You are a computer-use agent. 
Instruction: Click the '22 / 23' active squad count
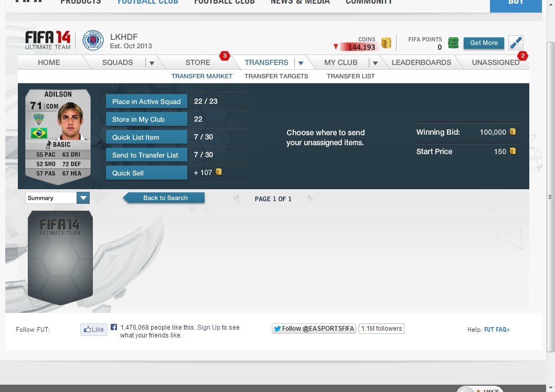click(206, 101)
